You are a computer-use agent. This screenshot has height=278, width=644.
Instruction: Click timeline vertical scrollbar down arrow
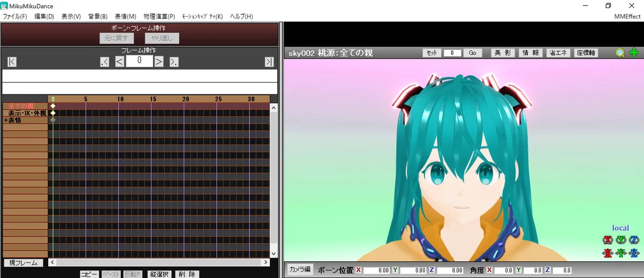274,253
